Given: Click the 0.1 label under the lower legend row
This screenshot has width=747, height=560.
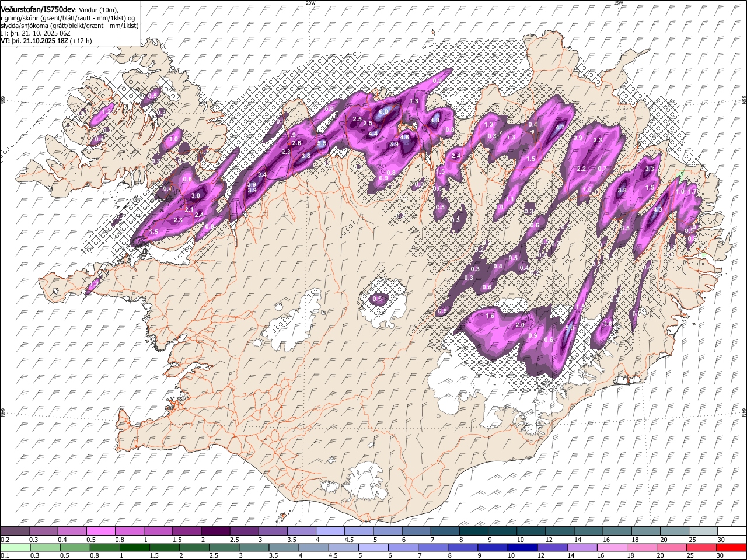Looking at the screenshot, I should click(5, 556).
